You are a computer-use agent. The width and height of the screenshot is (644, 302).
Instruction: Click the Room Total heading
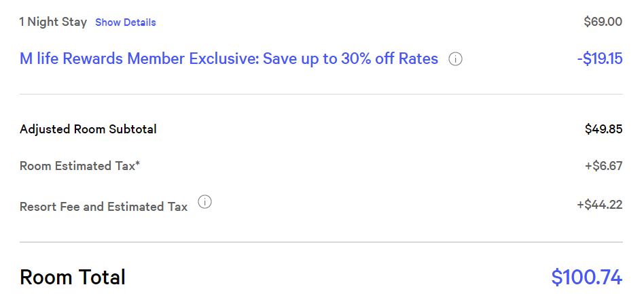click(72, 277)
